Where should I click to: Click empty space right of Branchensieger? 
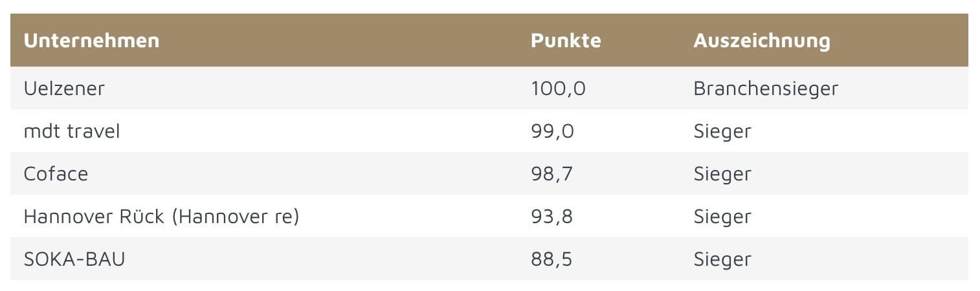pos(906,89)
